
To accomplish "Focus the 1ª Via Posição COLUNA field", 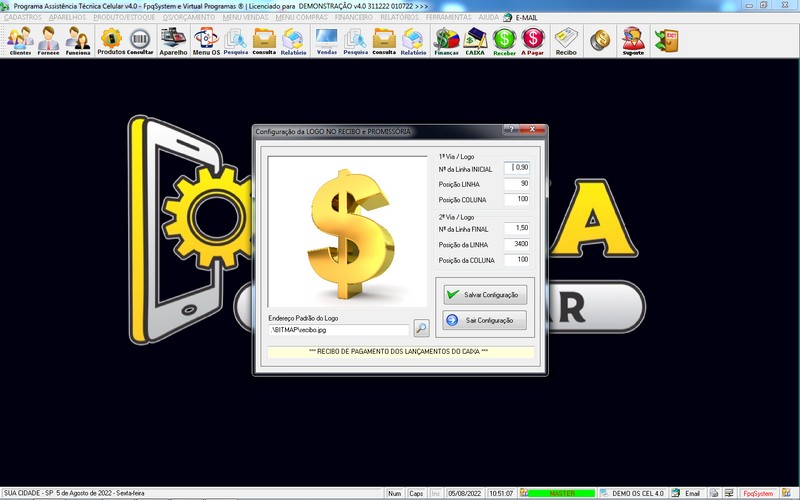I will (517, 199).
